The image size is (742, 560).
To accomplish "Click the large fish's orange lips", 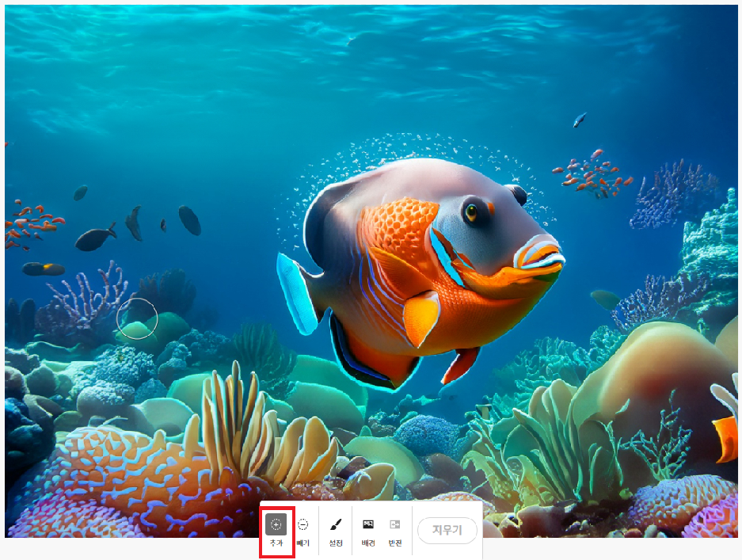I will 538,257.
